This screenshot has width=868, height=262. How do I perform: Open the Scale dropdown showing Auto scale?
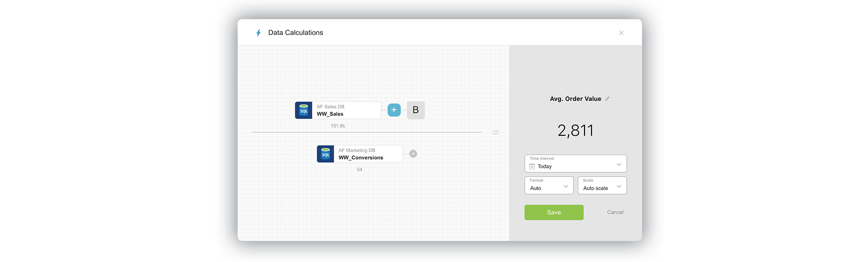pyautogui.click(x=602, y=186)
